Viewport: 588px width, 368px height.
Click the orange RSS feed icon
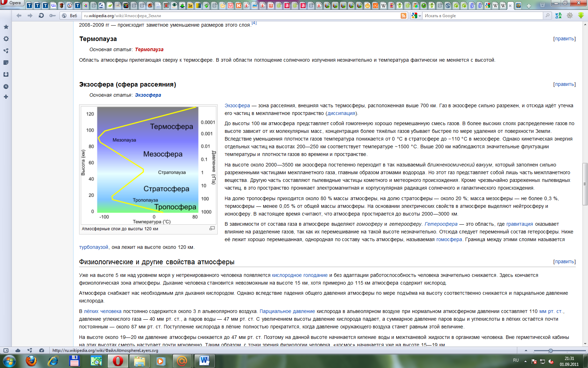point(404,16)
